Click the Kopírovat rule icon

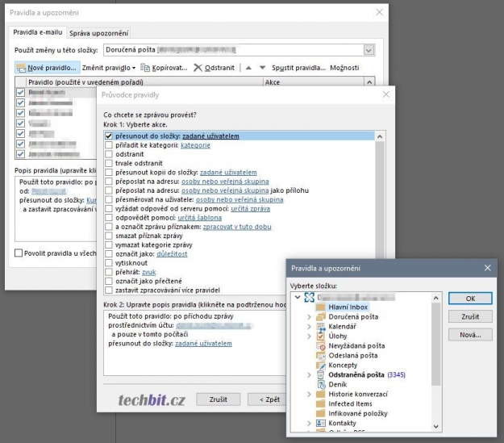coord(145,68)
